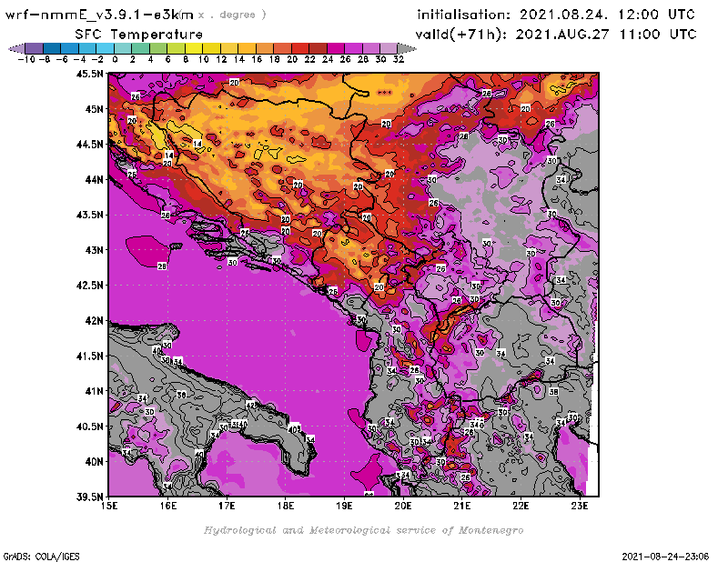Click the '44.5N' latitude label

[89, 145]
